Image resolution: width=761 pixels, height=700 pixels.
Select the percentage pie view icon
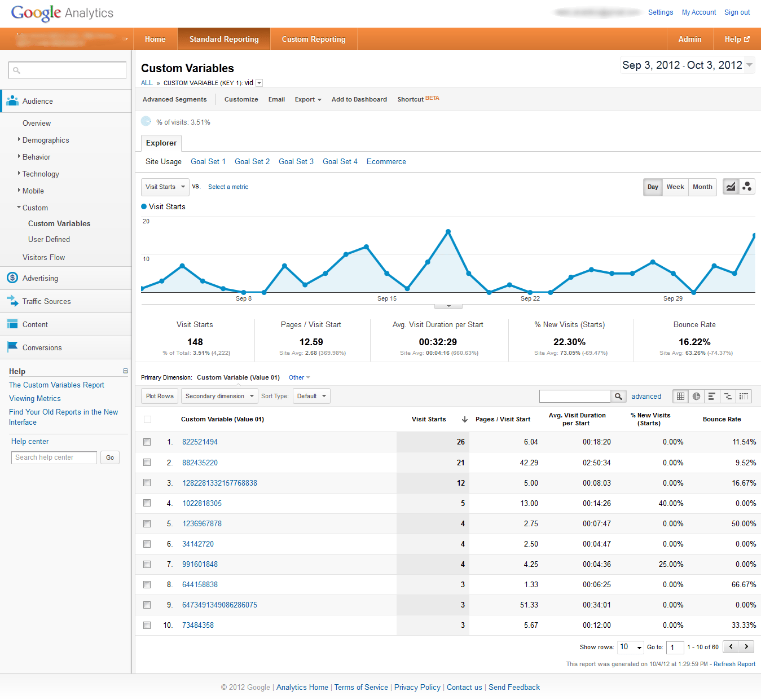697,396
